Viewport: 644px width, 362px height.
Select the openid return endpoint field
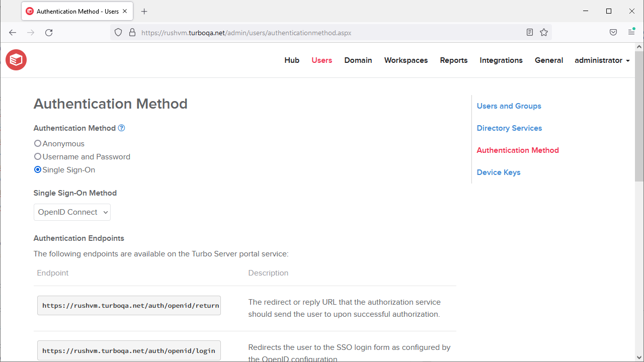pyautogui.click(x=129, y=305)
